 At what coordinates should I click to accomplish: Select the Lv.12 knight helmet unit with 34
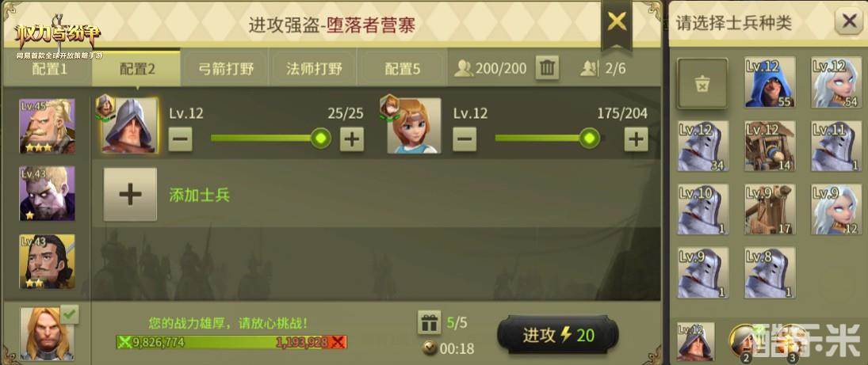[x=703, y=146]
